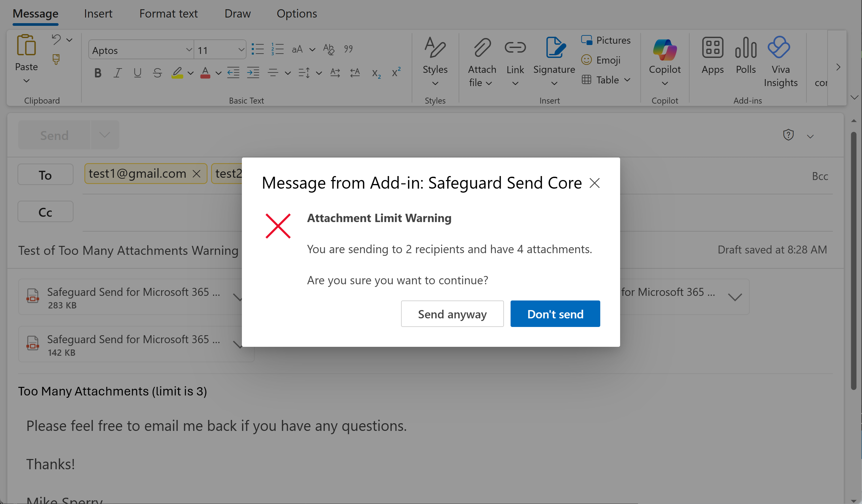Image resolution: width=862 pixels, height=504 pixels.
Task: Switch to the Insert tab
Action: coord(98,14)
